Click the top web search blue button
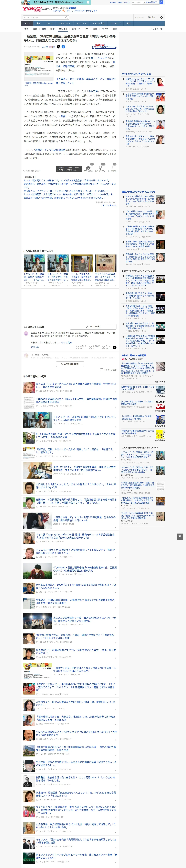This screenshot has width=186, height=868. click(x=161, y=2)
